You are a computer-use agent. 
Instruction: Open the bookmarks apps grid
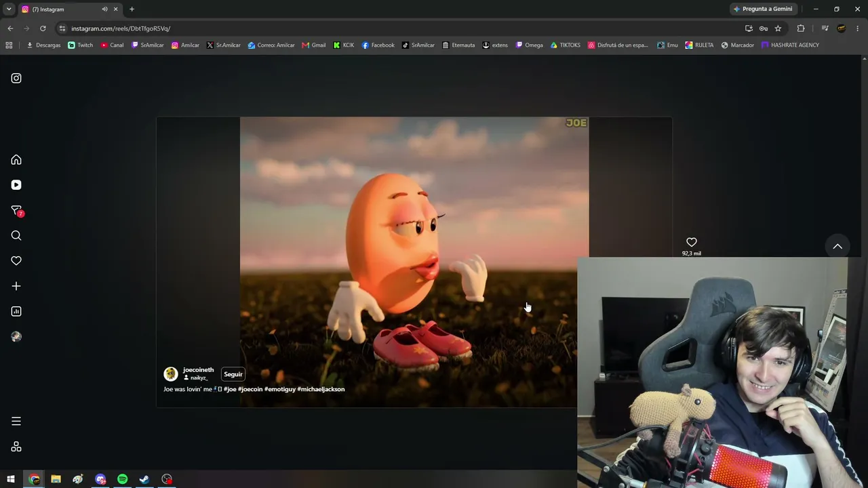(9, 45)
